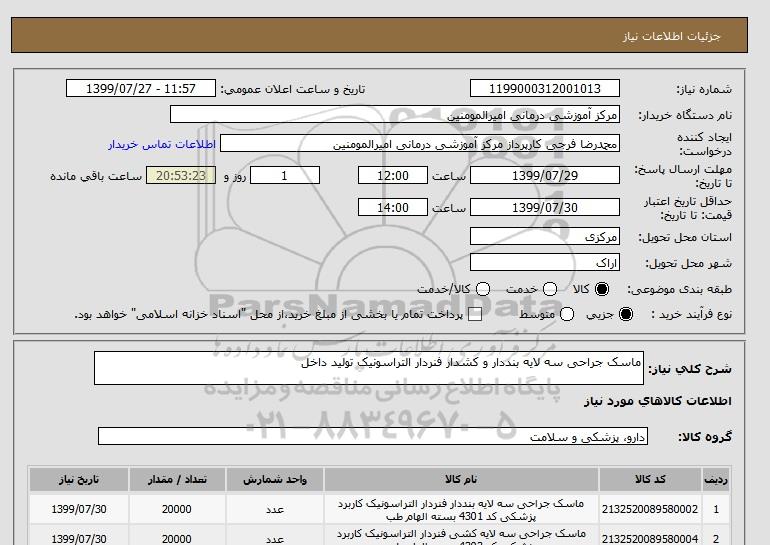Click row 1 product name with کد 4301
Screen dimensions: 770x545
coord(461,510)
